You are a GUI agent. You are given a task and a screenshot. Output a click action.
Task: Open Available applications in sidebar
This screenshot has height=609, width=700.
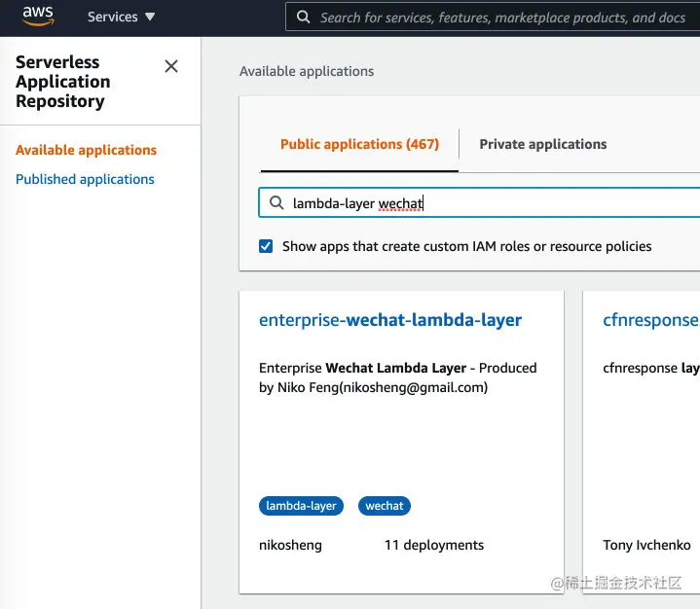86,150
